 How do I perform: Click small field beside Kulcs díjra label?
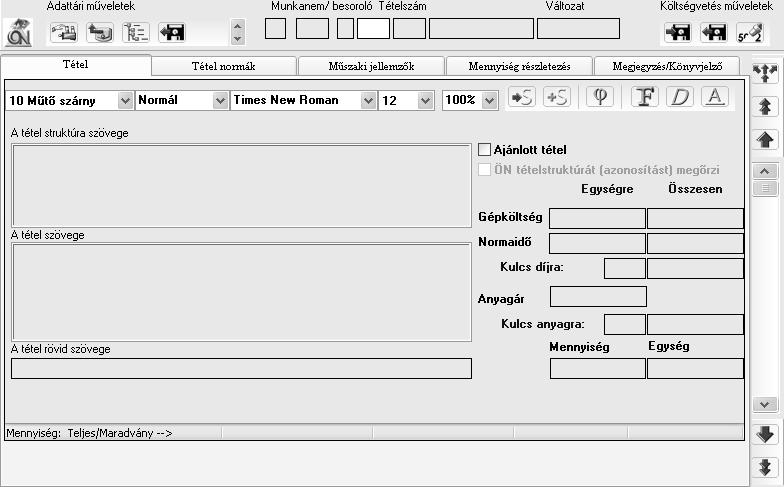tap(625, 268)
